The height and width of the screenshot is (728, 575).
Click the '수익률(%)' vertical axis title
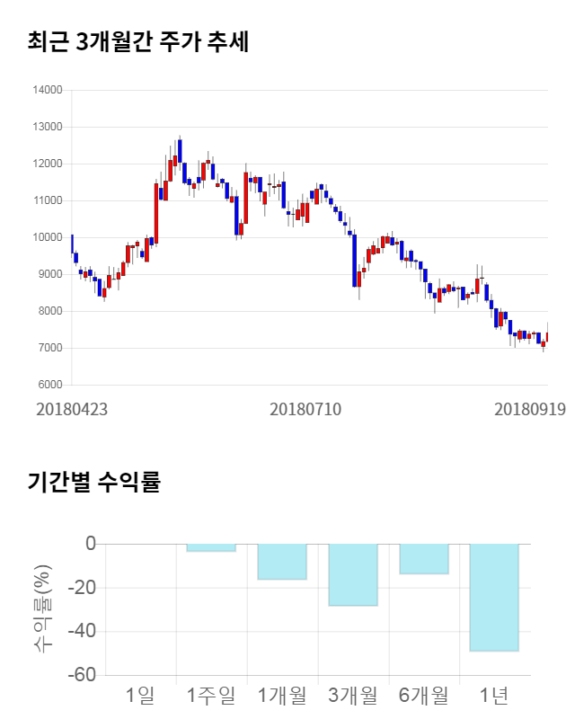[x=43, y=608]
